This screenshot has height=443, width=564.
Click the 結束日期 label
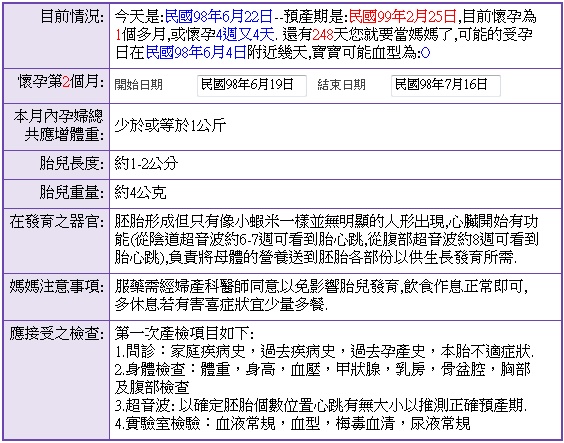point(341,85)
